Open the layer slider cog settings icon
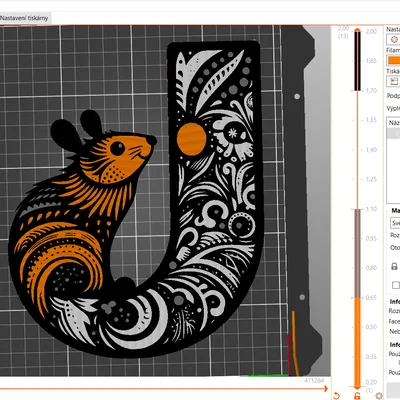Screen dimensions: 400x400 [x=379, y=396]
